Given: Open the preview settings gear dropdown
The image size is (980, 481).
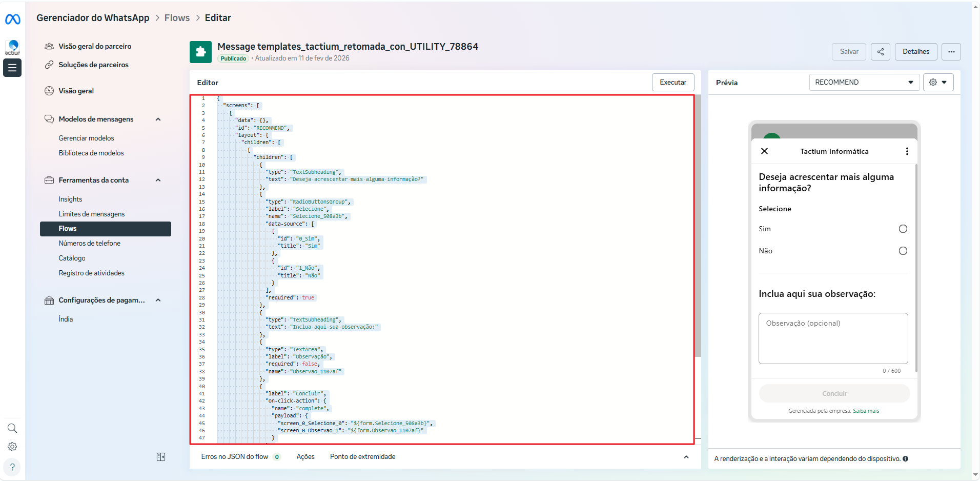Looking at the screenshot, I should tap(938, 82).
